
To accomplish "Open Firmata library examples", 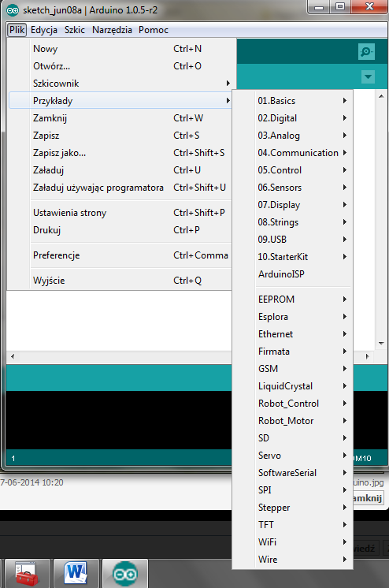I will click(x=292, y=352).
